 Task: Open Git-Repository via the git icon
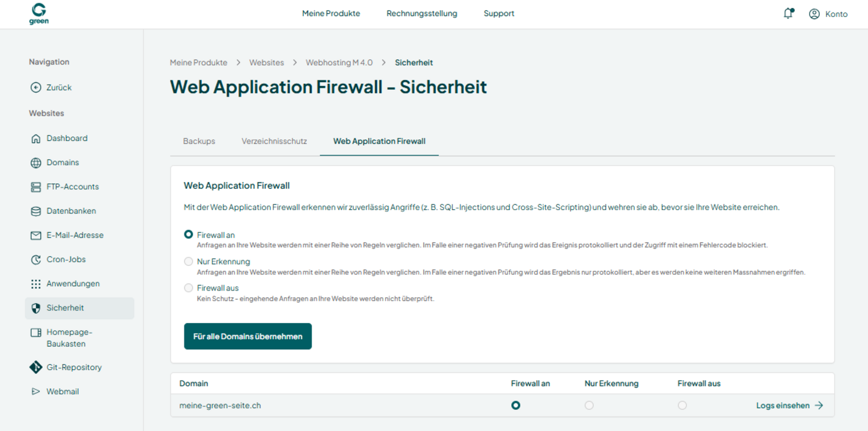pyautogui.click(x=36, y=367)
